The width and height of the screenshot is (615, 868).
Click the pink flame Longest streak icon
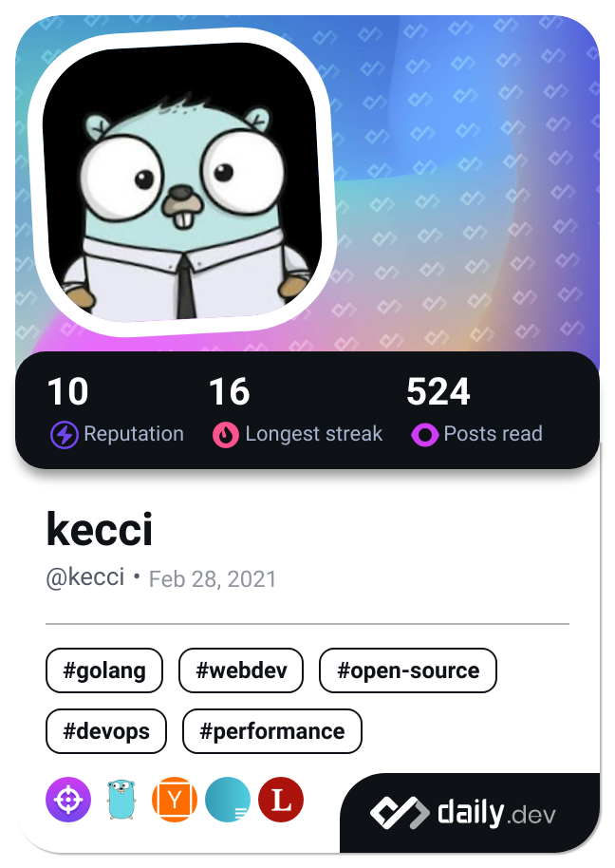click(225, 435)
